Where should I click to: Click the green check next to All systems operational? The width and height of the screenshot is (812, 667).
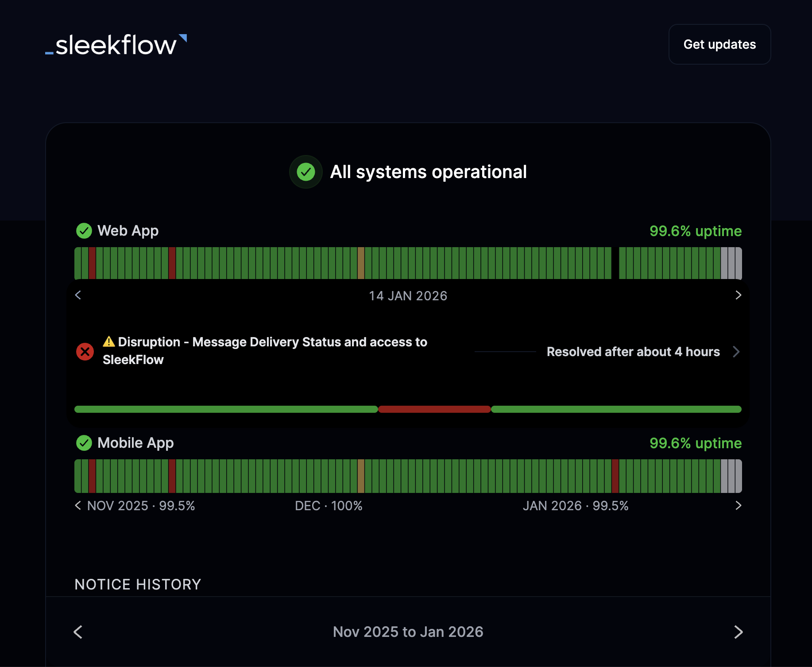(x=305, y=172)
